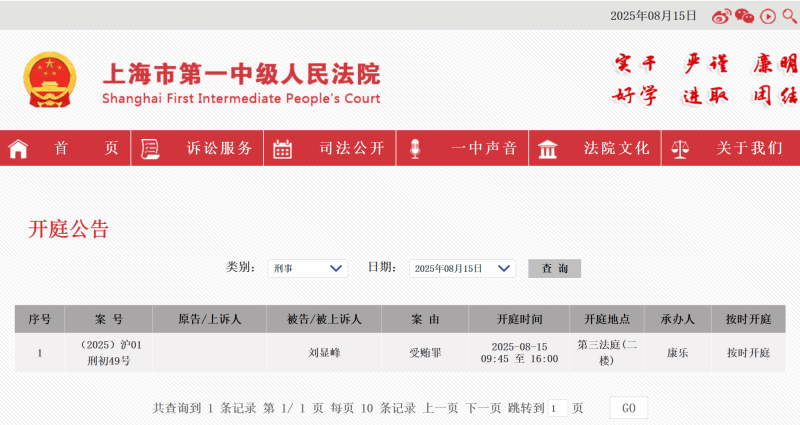This screenshot has height=425, width=800.
Task: Select the handler 康乐 cell
Action: click(678, 353)
